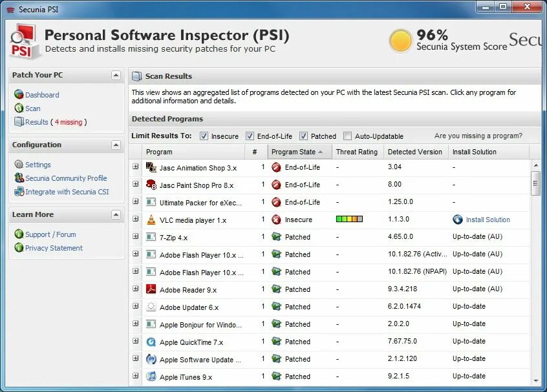Collapse the Learn More panel
Image resolution: width=547 pixels, height=392 pixels.
point(116,214)
